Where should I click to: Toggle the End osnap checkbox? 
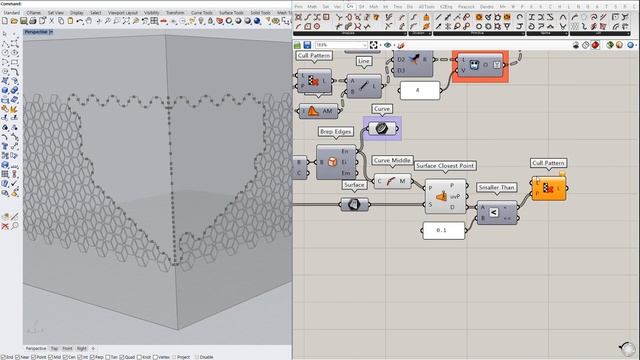3,357
